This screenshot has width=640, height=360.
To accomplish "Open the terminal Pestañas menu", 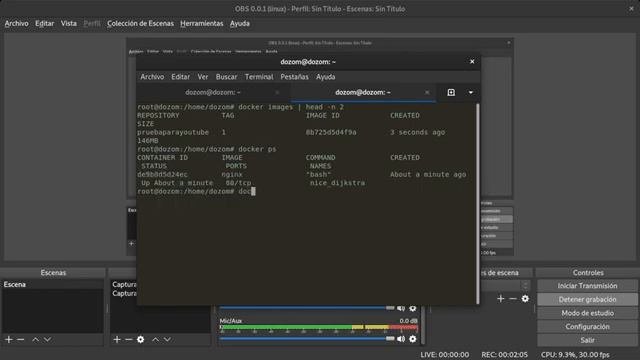I will 294,77.
